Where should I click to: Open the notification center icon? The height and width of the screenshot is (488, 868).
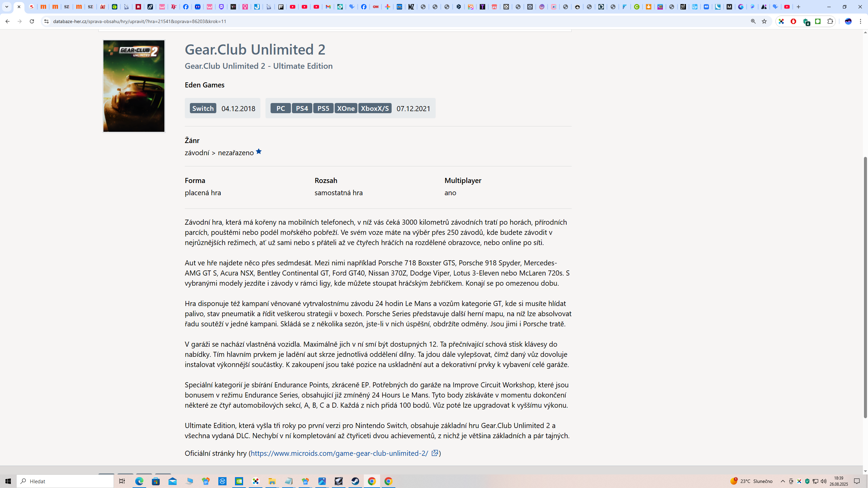tap(857, 481)
